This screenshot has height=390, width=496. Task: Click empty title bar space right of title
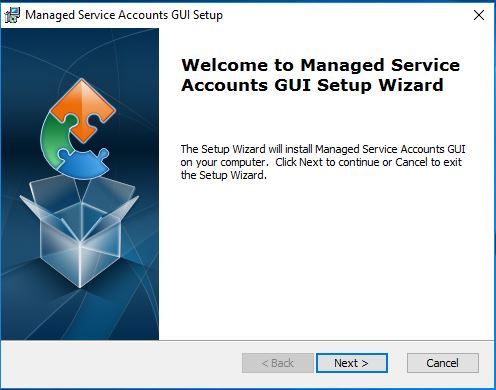(345, 15)
